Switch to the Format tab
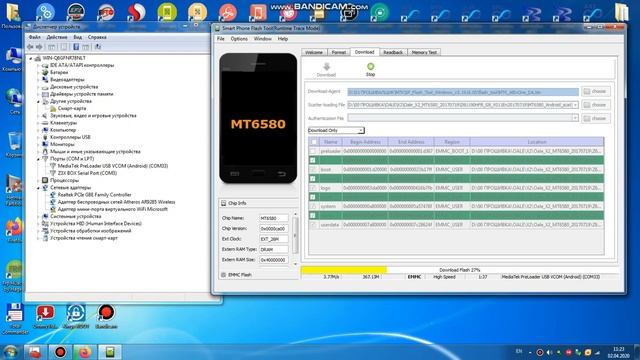 [338, 52]
